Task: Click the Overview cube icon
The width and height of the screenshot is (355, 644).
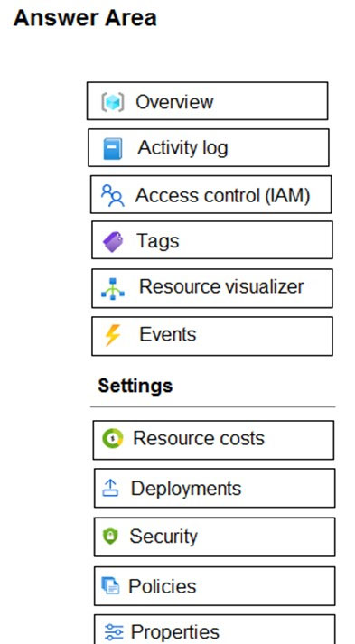Action: click(113, 102)
